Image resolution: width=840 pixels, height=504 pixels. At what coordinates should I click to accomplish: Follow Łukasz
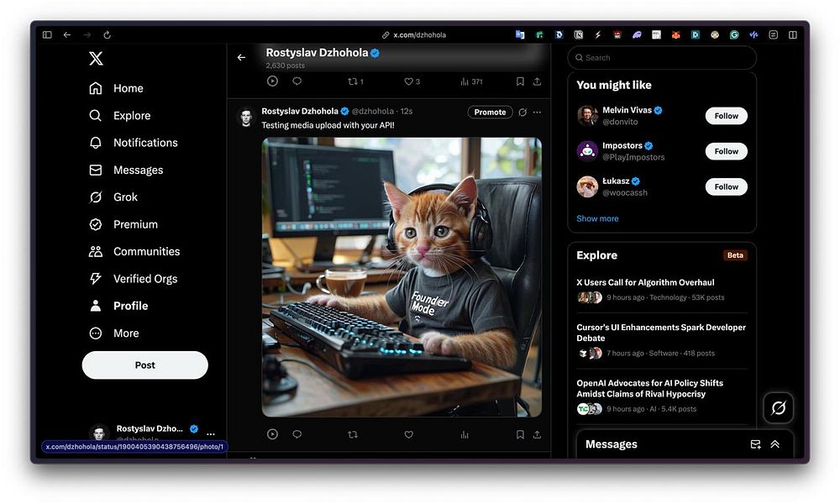pyautogui.click(x=727, y=187)
